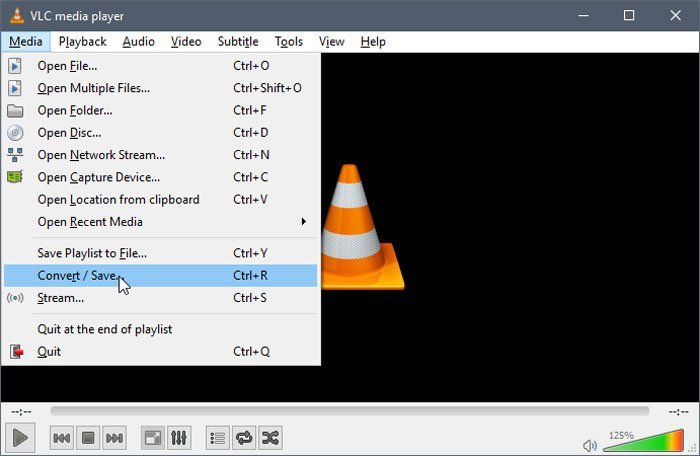This screenshot has height=456, width=700.
Task: Select Open Multiple Files... entry
Action: tap(160, 88)
